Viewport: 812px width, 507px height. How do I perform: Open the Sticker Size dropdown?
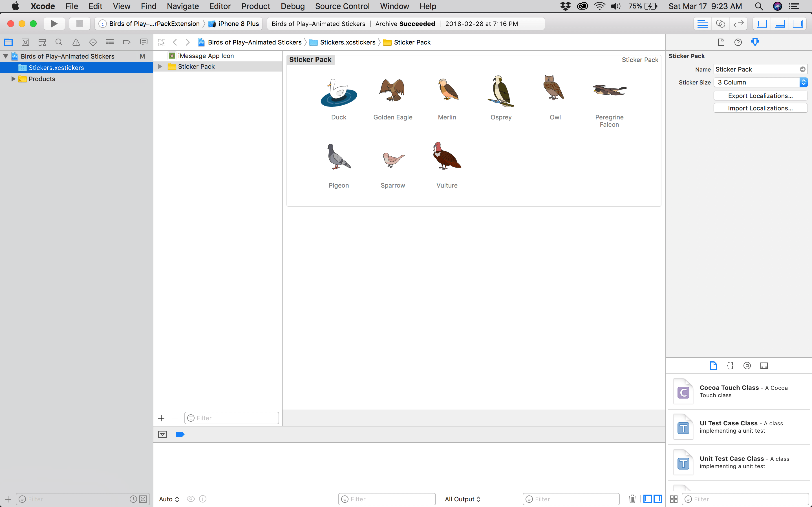pyautogui.click(x=804, y=82)
